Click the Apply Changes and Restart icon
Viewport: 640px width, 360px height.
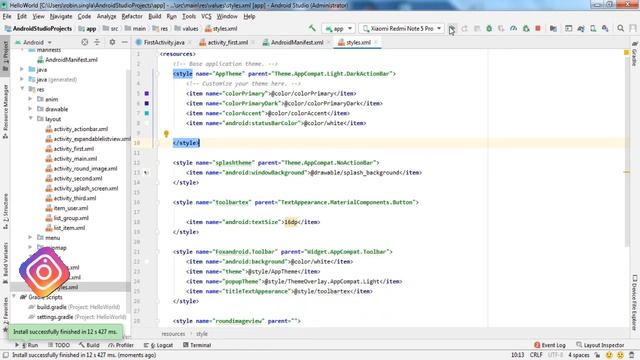click(x=464, y=29)
